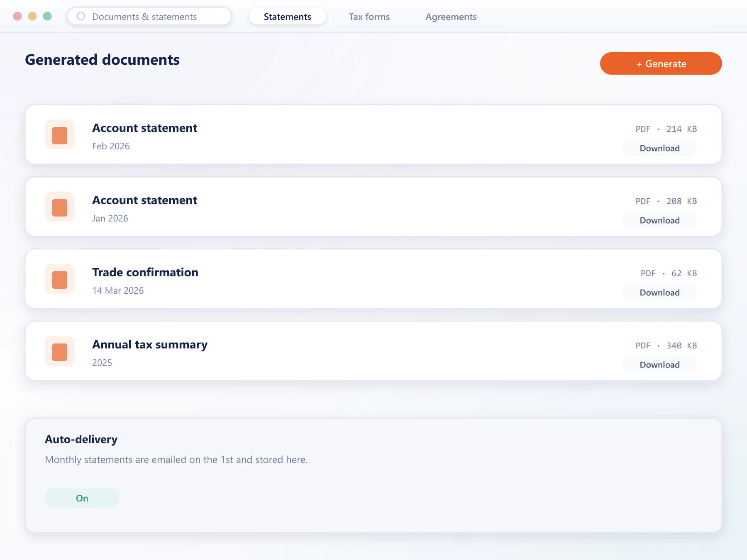
Task: Click the "Generated documents" heading
Action: (102, 60)
